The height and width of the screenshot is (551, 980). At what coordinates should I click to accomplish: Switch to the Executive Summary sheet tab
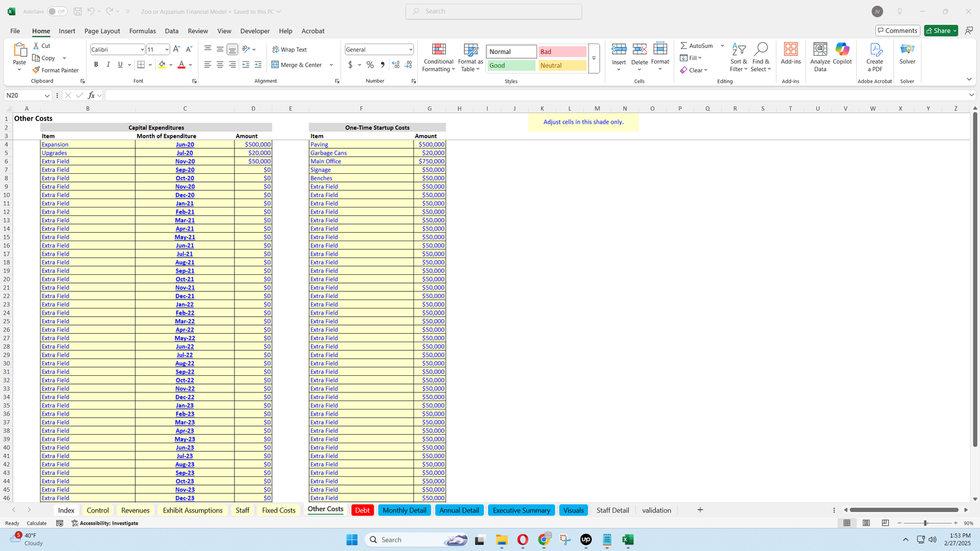[521, 510]
